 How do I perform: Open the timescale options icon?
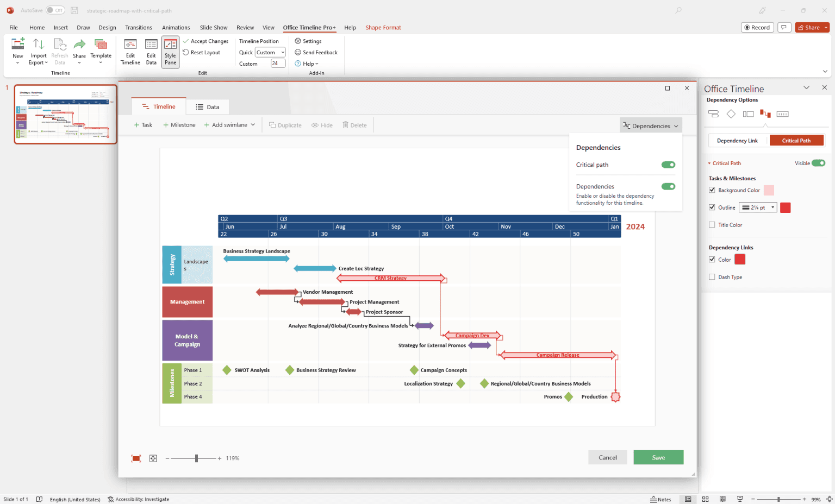tap(782, 114)
